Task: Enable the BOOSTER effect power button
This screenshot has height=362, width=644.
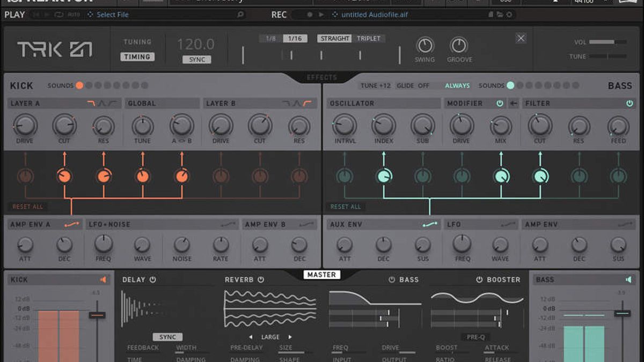Action: pos(478,279)
